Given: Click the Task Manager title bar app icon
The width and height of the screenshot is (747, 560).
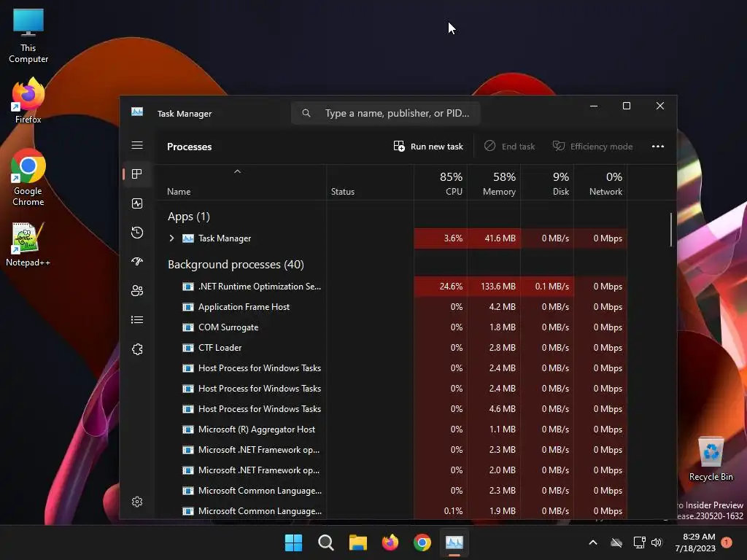Looking at the screenshot, I should coord(137,112).
